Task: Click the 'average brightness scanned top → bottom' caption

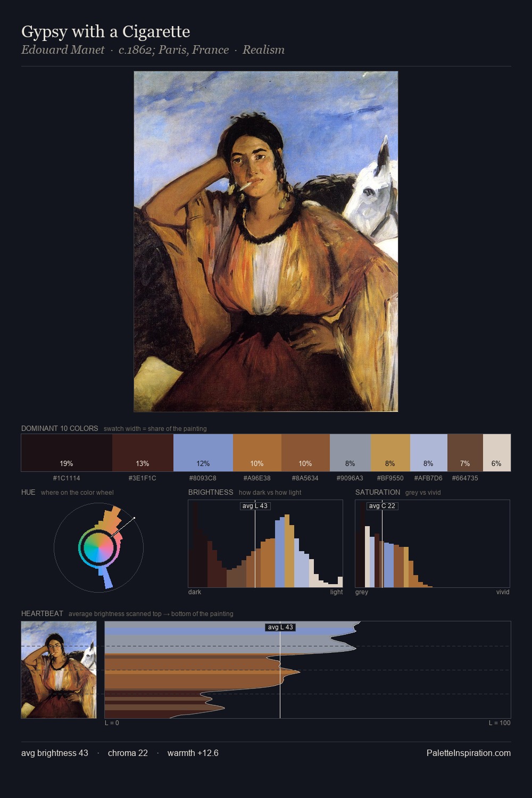Action: click(x=151, y=614)
